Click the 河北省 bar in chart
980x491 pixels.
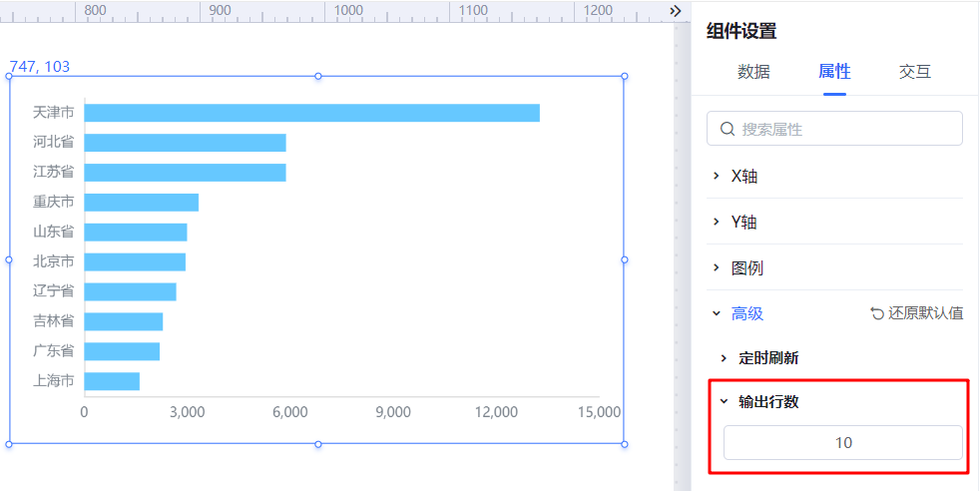pos(185,143)
